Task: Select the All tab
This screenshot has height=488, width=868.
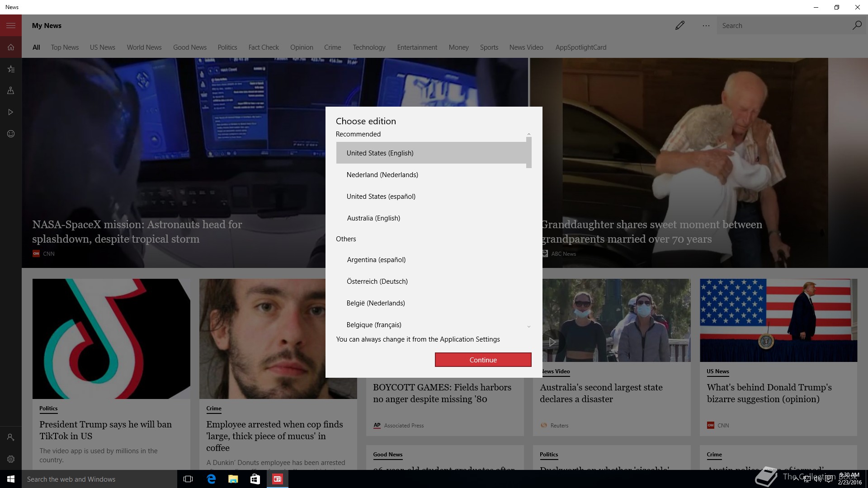Action: (36, 47)
